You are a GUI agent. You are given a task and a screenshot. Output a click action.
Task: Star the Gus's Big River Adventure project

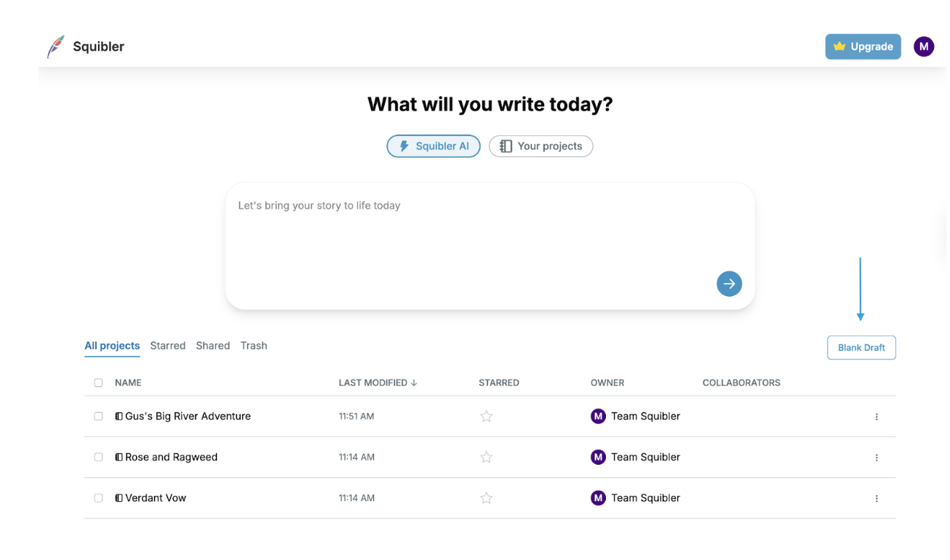487,416
